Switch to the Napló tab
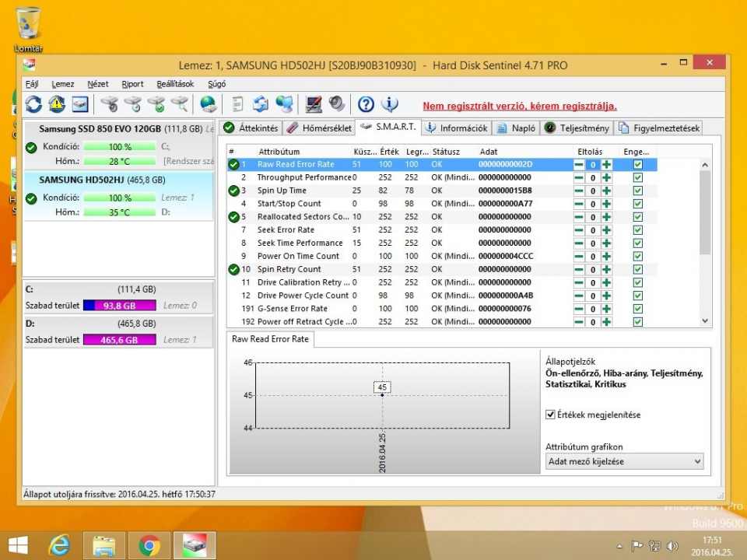 (x=516, y=128)
